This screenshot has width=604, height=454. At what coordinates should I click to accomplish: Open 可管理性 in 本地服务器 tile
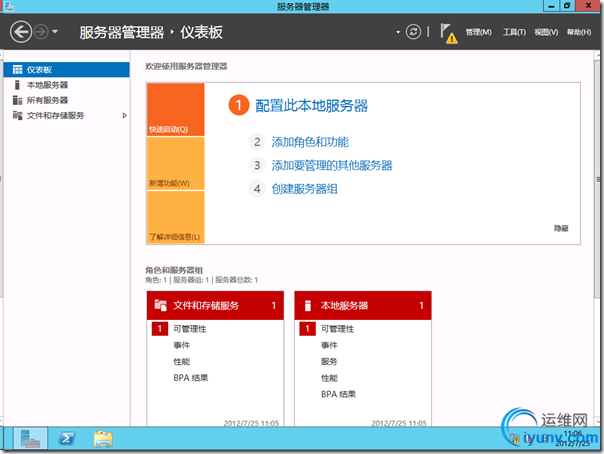[337, 329]
